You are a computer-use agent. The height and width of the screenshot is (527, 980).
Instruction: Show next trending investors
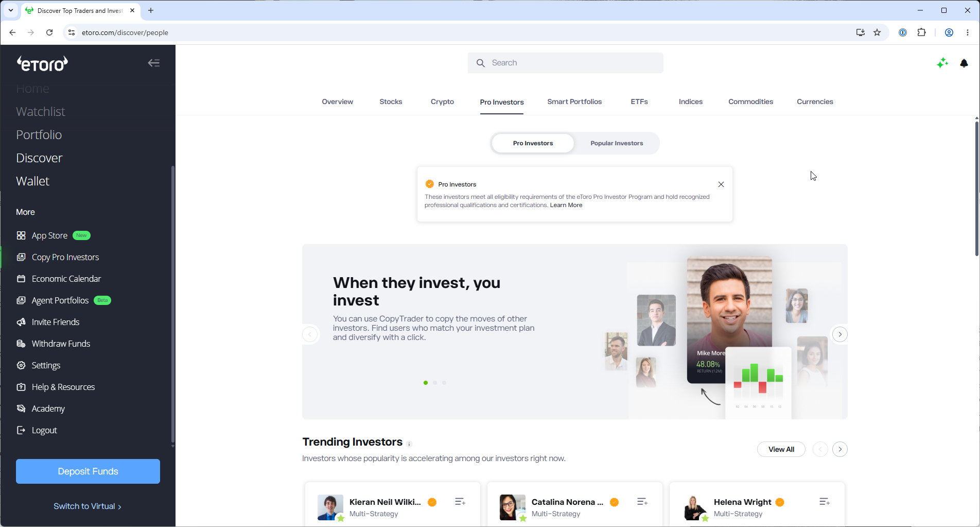pyautogui.click(x=840, y=449)
